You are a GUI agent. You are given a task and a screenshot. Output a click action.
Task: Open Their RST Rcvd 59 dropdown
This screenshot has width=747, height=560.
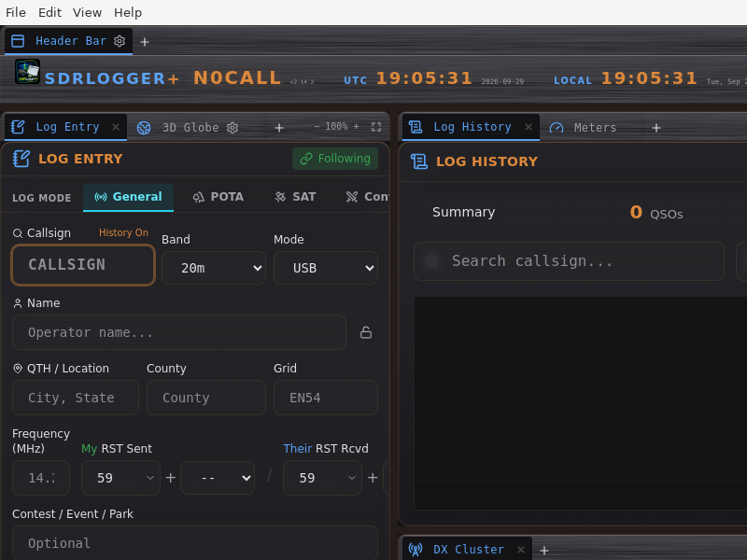(322, 478)
